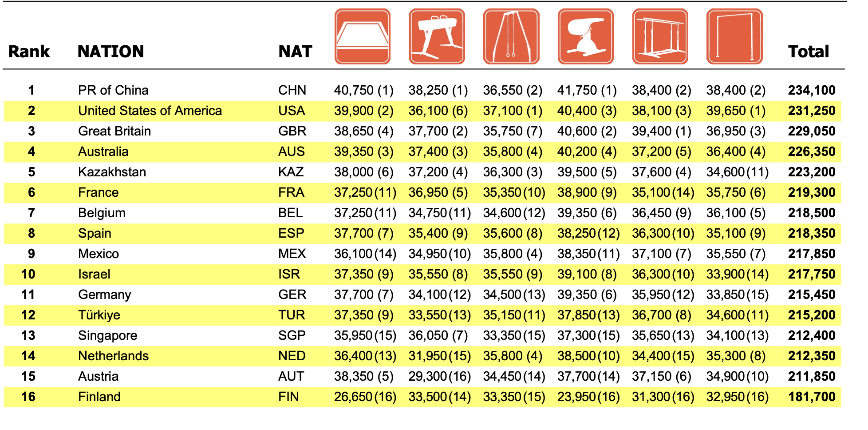The height and width of the screenshot is (430, 868).
Task: Click Austria floor score 38,350 (5)
Action: pos(364,376)
